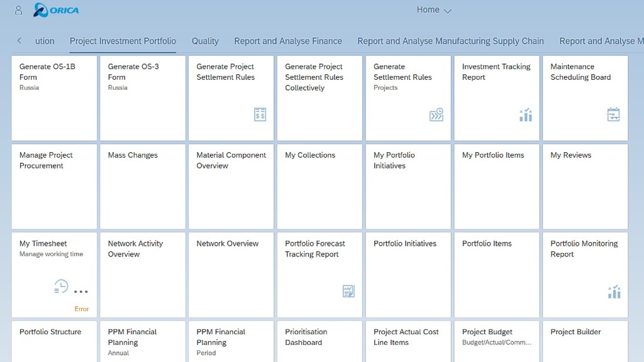This screenshot has height=362, width=644.
Task: Open My Timesheet three-dot loading indicator
Action: tap(81, 292)
